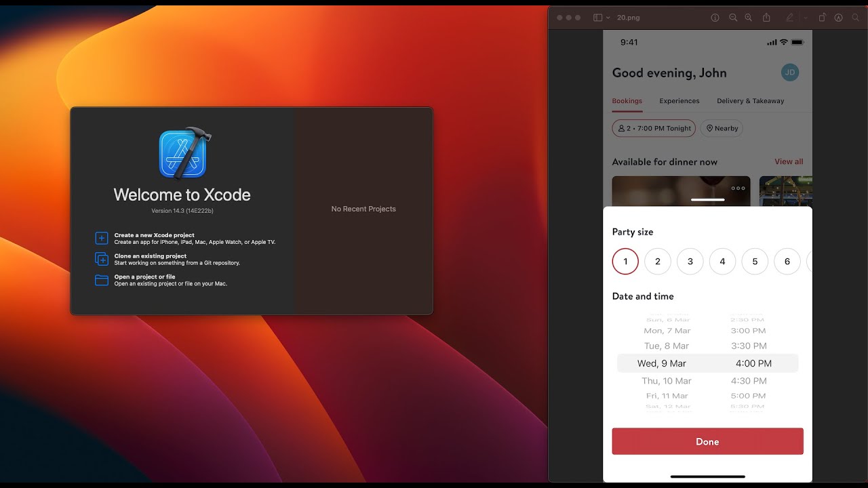868x488 pixels.
Task: Click the plus icon for new Xcode project
Action: pyautogui.click(x=102, y=238)
